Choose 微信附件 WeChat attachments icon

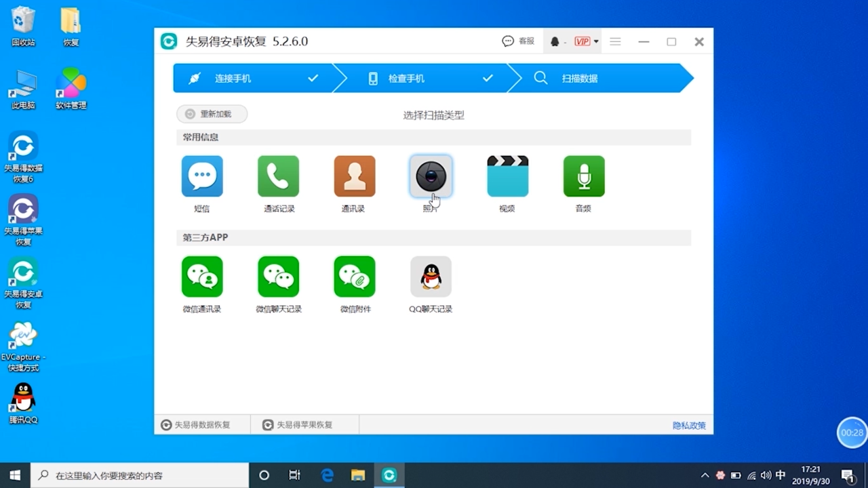tap(355, 277)
